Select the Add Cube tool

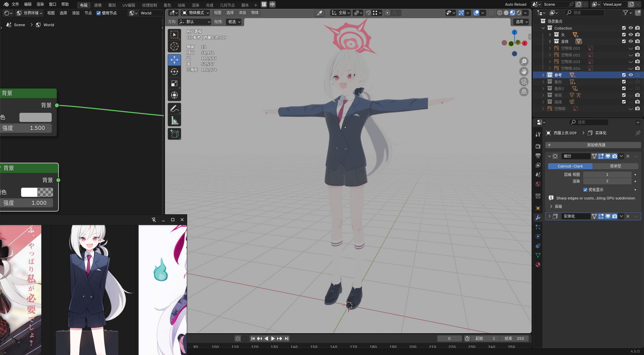(174, 134)
